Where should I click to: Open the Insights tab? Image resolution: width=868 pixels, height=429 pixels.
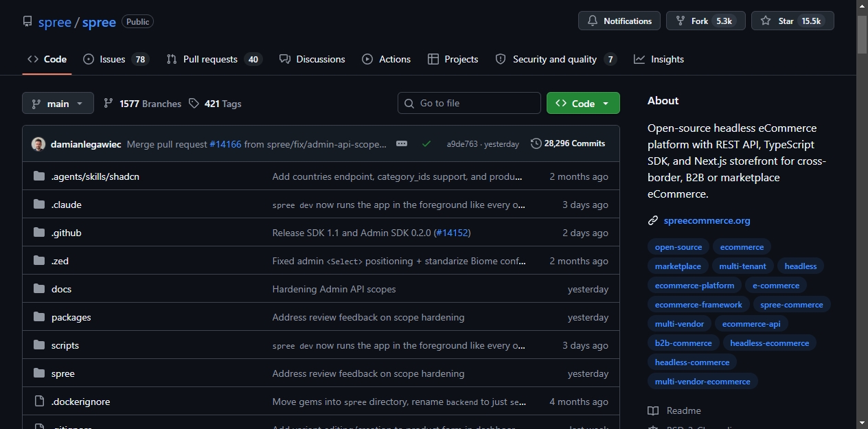[659, 59]
